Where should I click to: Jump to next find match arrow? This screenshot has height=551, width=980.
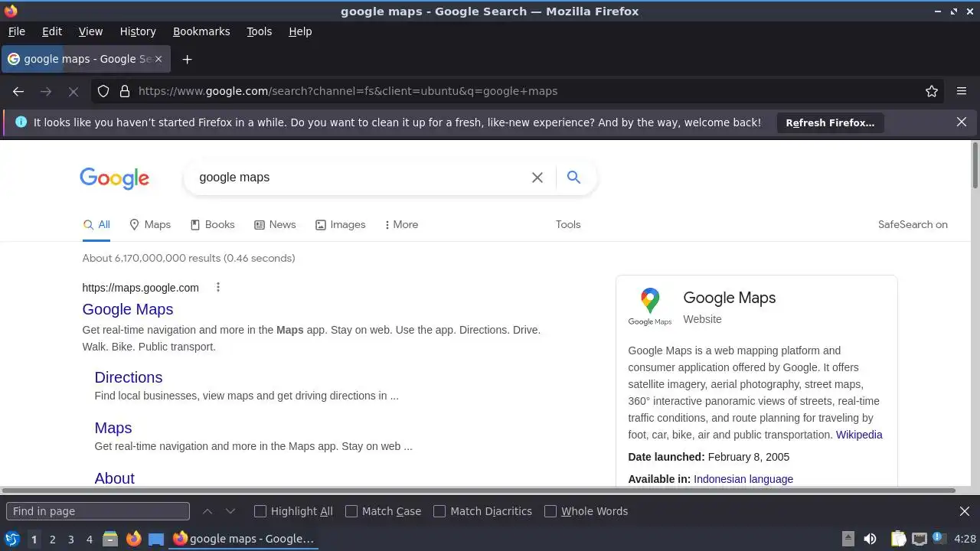pos(230,511)
